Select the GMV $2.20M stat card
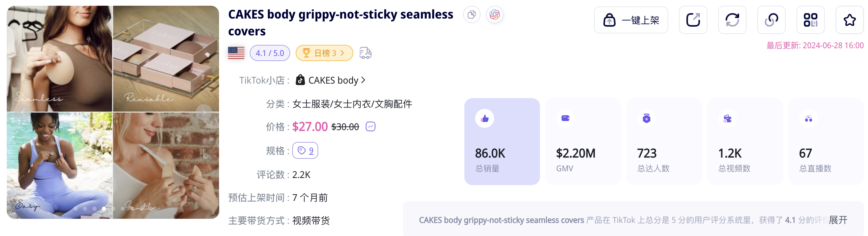 click(583, 142)
